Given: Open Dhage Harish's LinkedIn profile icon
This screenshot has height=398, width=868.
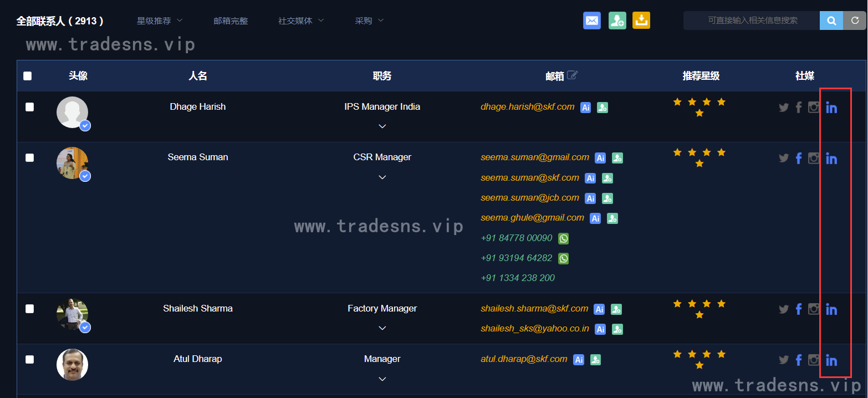Looking at the screenshot, I should (831, 108).
